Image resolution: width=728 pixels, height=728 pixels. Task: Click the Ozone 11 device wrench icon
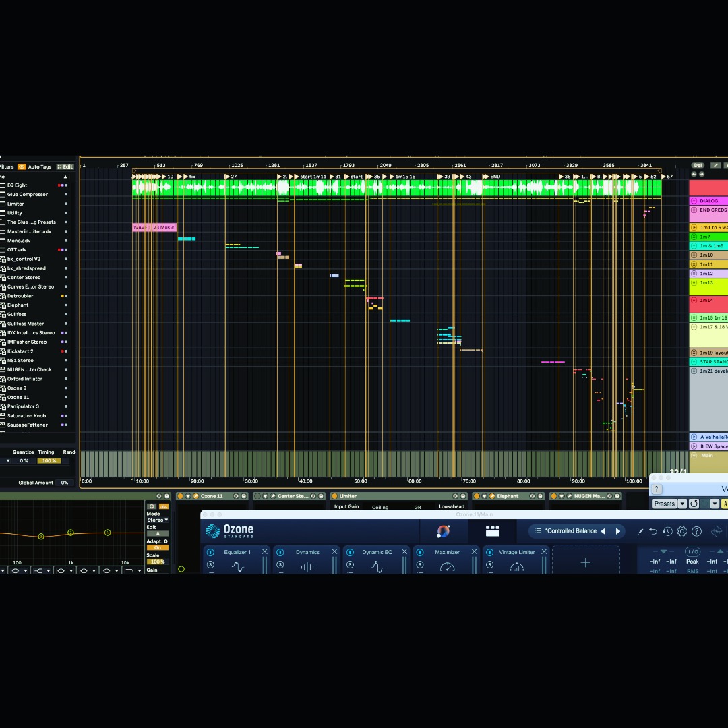click(196, 496)
